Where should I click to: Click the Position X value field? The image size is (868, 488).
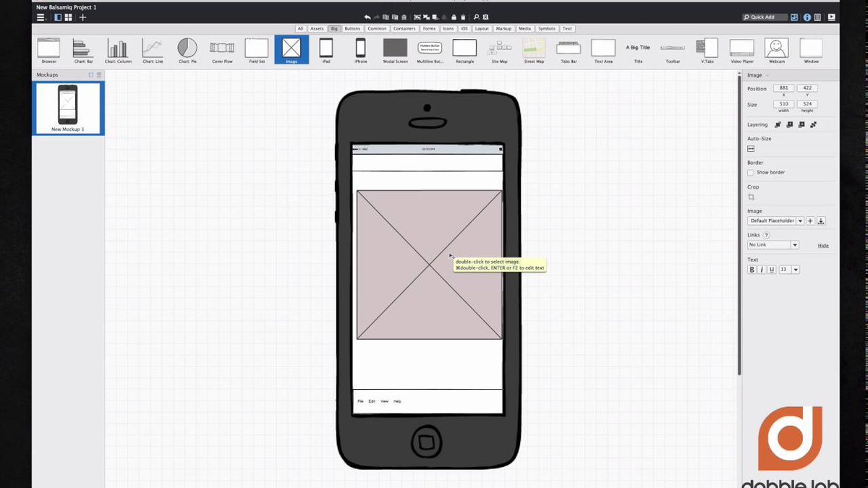pyautogui.click(x=783, y=88)
